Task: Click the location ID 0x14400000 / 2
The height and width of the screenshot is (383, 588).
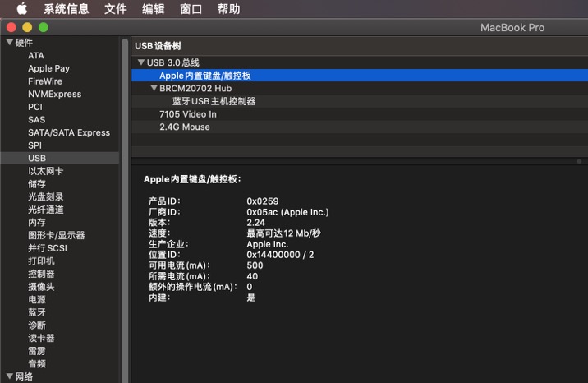Action: point(280,255)
